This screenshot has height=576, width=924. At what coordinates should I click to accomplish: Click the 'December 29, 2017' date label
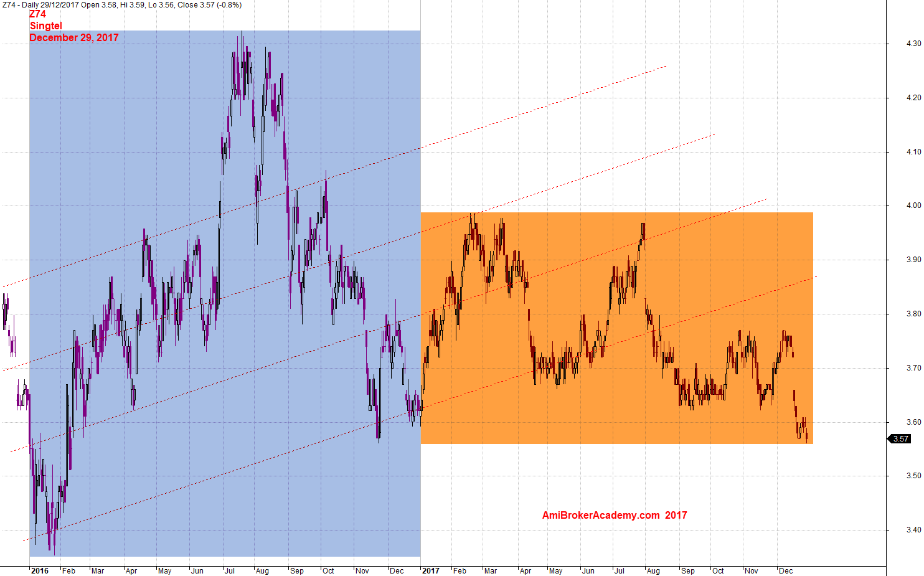click(74, 37)
